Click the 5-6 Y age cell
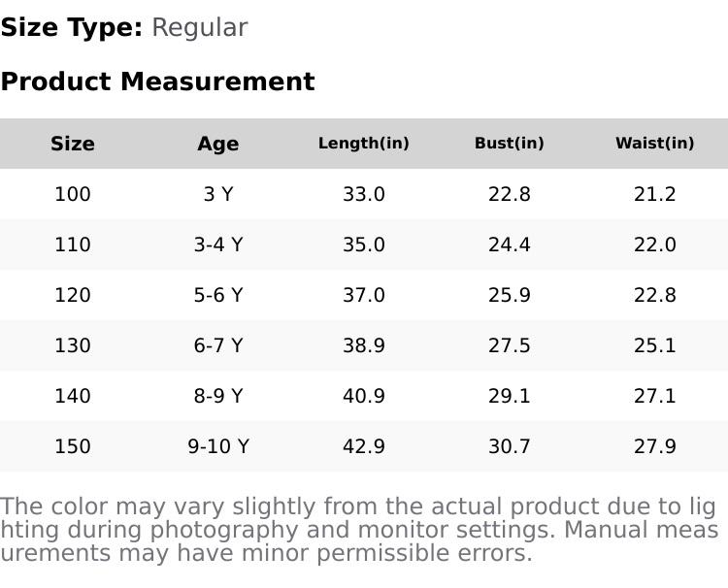The height and width of the screenshot is (588, 728). pyautogui.click(x=218, y=295)
